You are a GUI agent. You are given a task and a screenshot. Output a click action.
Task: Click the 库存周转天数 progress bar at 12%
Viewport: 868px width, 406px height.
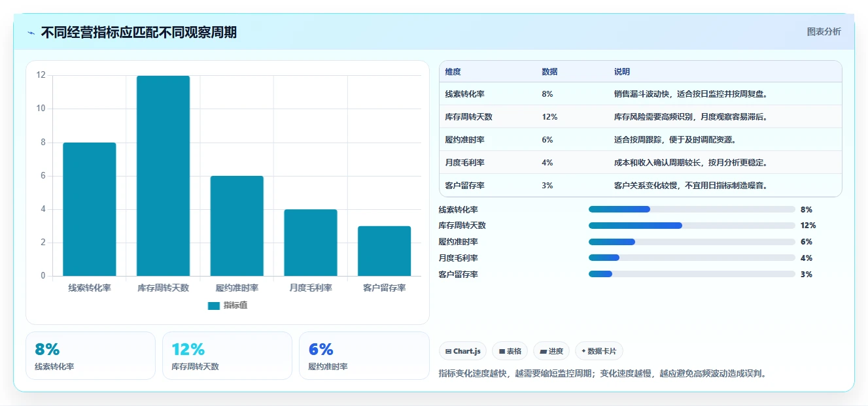(x=692, y=226)
